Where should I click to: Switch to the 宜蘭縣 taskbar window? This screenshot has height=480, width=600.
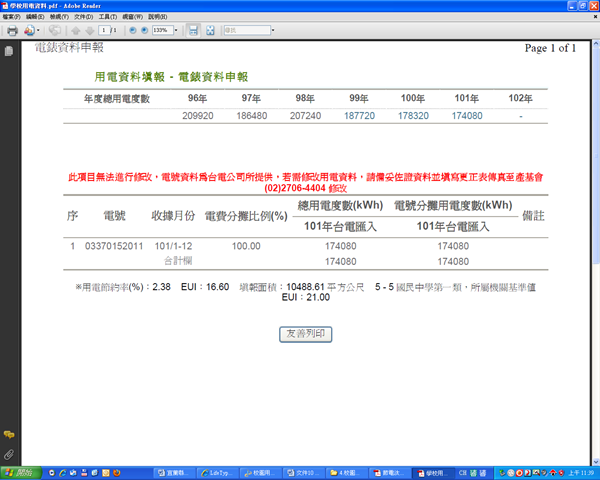pos(174,473)
